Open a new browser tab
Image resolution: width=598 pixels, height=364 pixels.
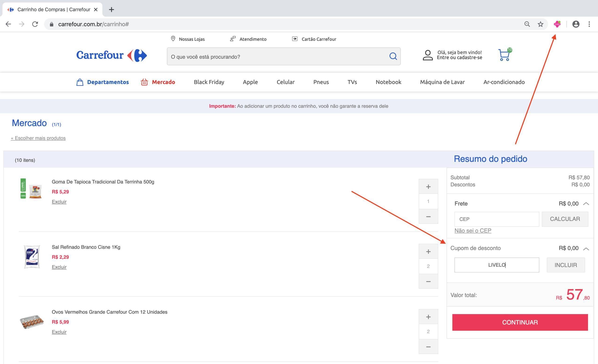111,10
